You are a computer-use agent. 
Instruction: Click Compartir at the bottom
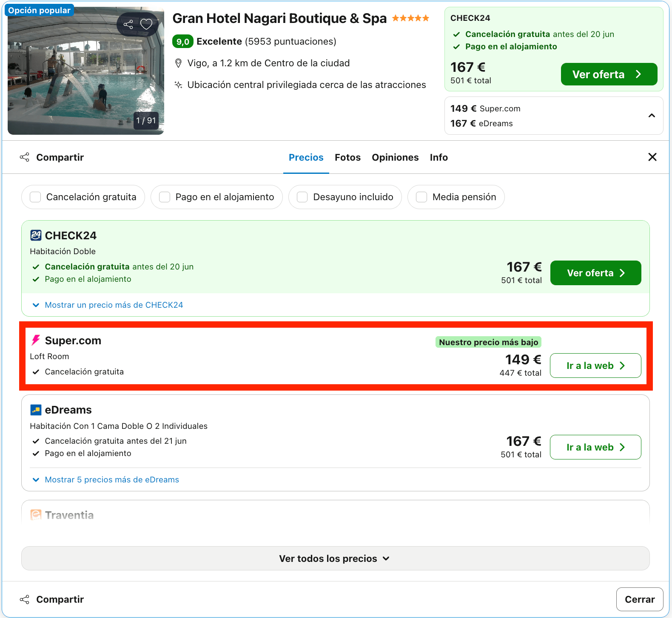[52, 600]
